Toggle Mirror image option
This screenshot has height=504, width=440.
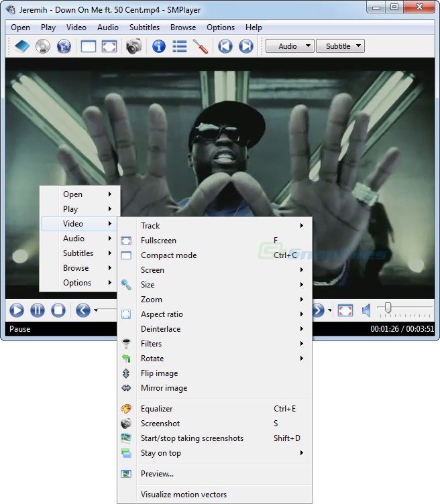coord(215,388)
